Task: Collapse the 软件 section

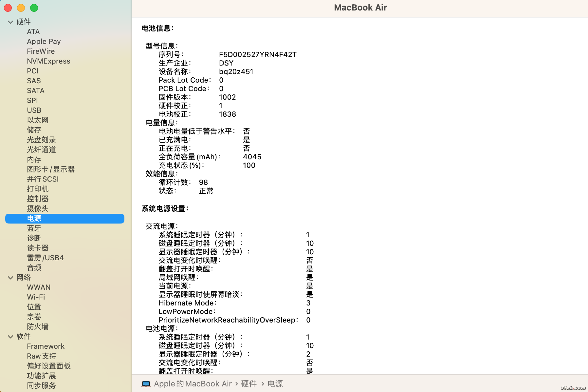Action: coord(10,337)
